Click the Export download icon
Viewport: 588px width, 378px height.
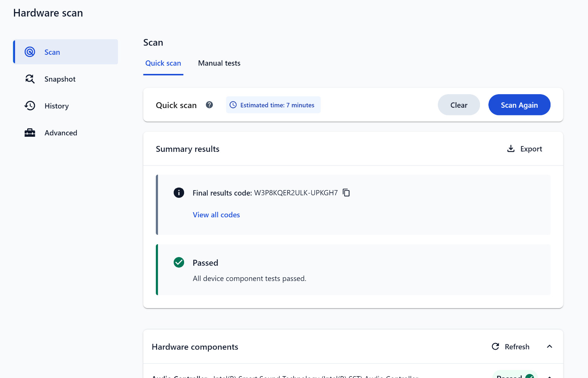click(511, 149)
